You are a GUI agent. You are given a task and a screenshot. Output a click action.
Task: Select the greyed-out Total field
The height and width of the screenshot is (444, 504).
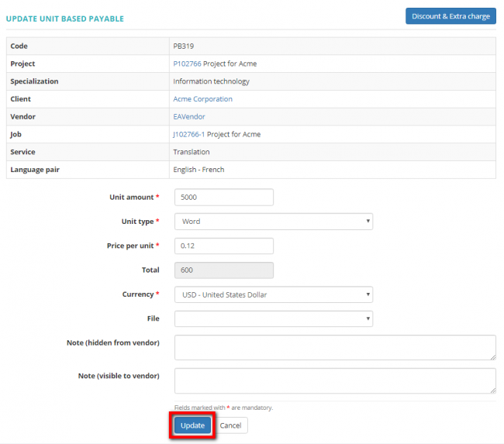point(224,270)
